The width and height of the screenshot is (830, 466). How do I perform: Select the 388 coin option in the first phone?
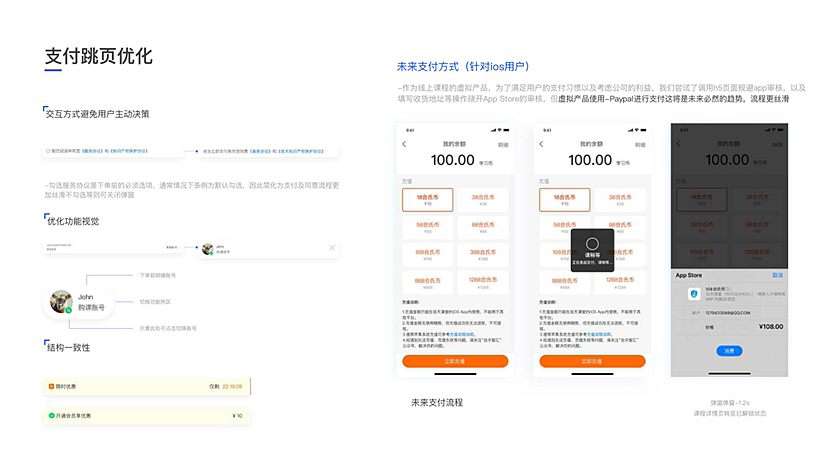pyautogui.click(x=483, y=255)
